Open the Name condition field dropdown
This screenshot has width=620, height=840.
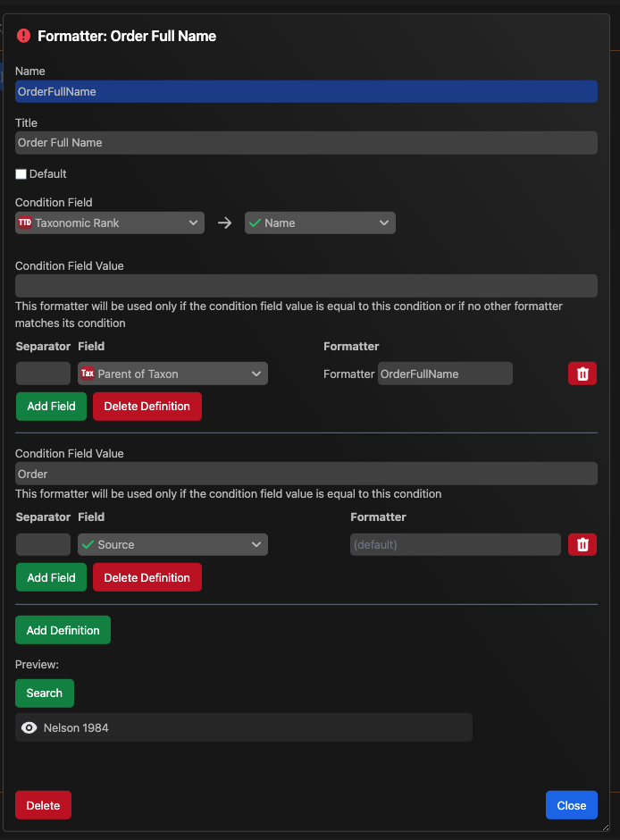(x=320, y=223)
